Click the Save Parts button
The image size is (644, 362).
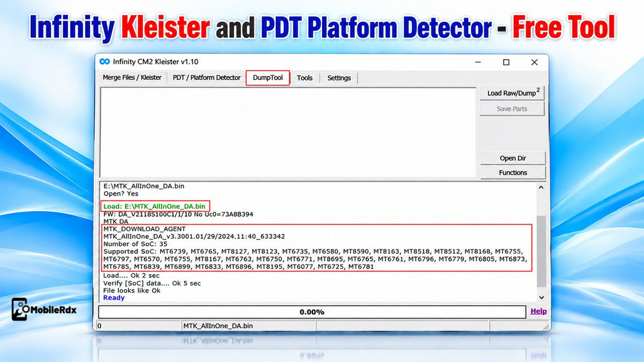(x=512, y=109)
